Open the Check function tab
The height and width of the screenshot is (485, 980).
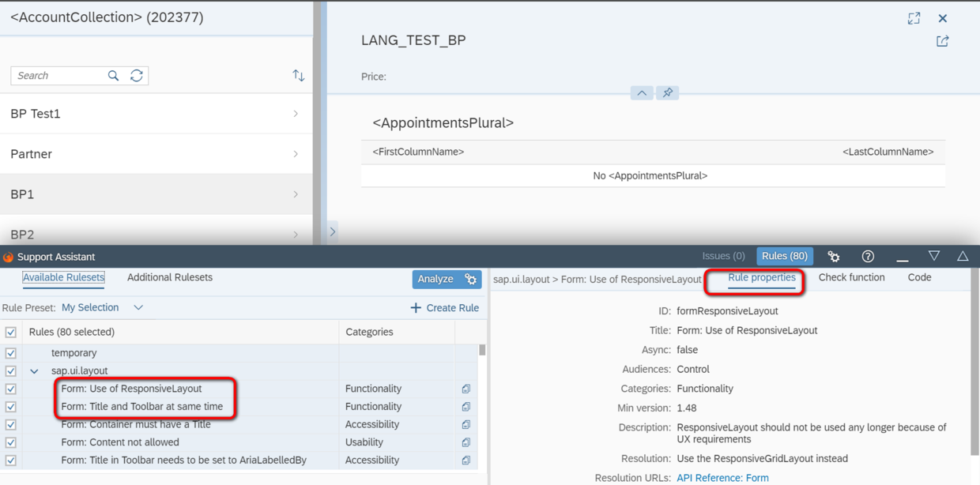click(851, 277)
